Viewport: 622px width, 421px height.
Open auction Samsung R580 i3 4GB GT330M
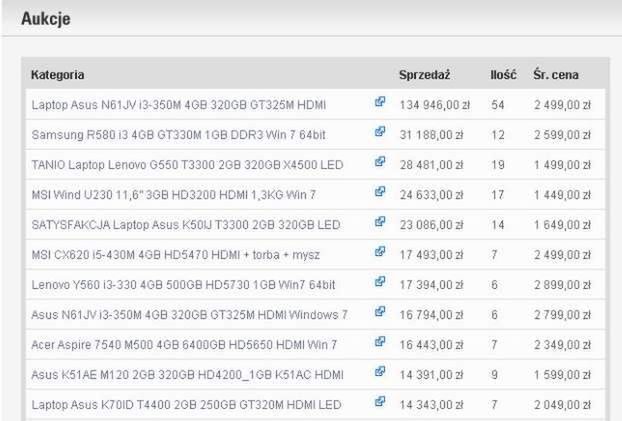click(x=179, y=135)
